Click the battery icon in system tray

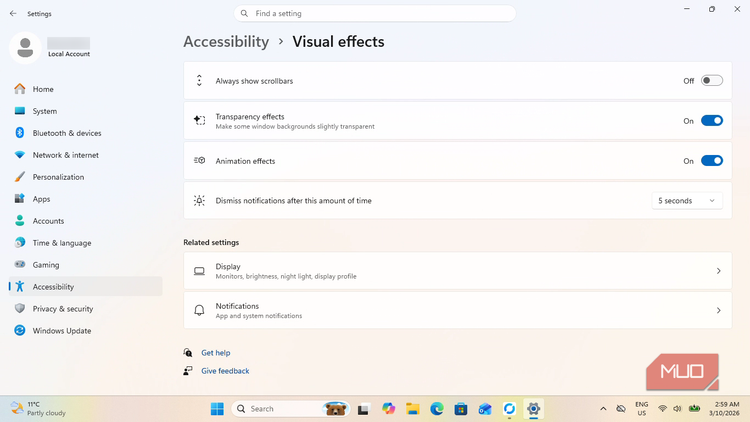point(694,409)
